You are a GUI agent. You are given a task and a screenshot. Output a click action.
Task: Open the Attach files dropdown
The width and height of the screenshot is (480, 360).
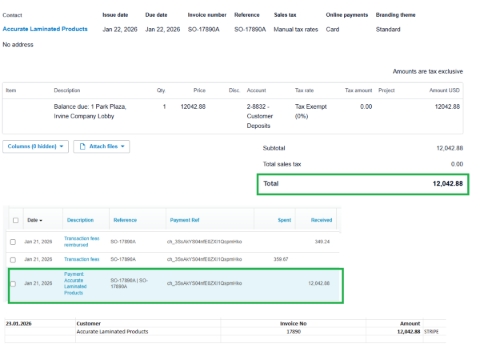(102, 146)
